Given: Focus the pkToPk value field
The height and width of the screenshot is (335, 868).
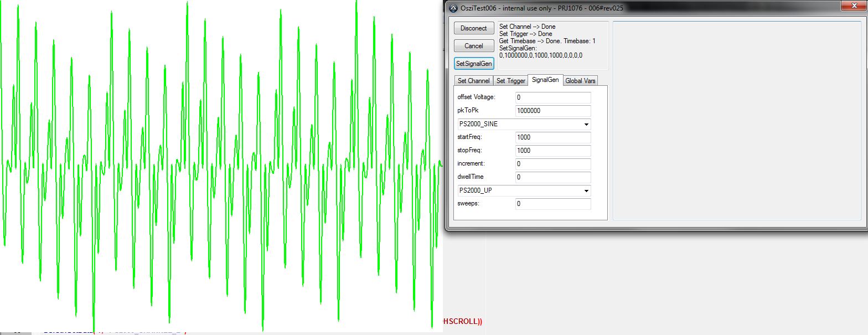Looking at the screenshot, I should pos(552,111).
